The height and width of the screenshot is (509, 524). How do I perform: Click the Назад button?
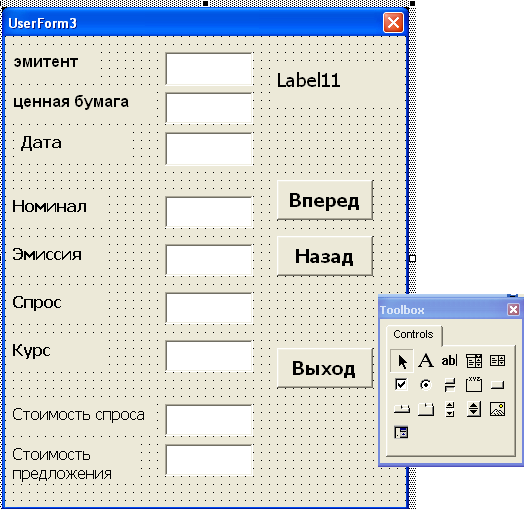coord(325,256)
